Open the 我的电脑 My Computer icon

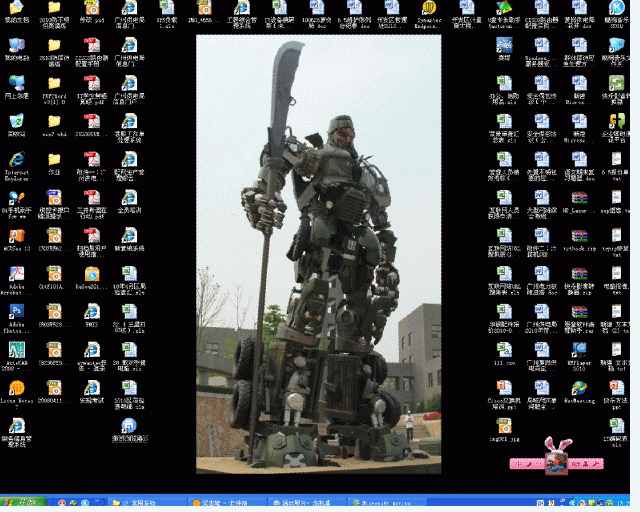17,49
